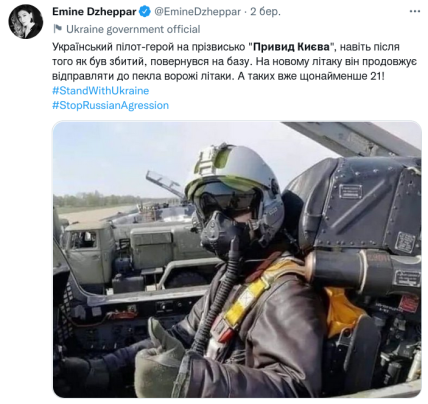Click the government flag icon

coord(58,29)
